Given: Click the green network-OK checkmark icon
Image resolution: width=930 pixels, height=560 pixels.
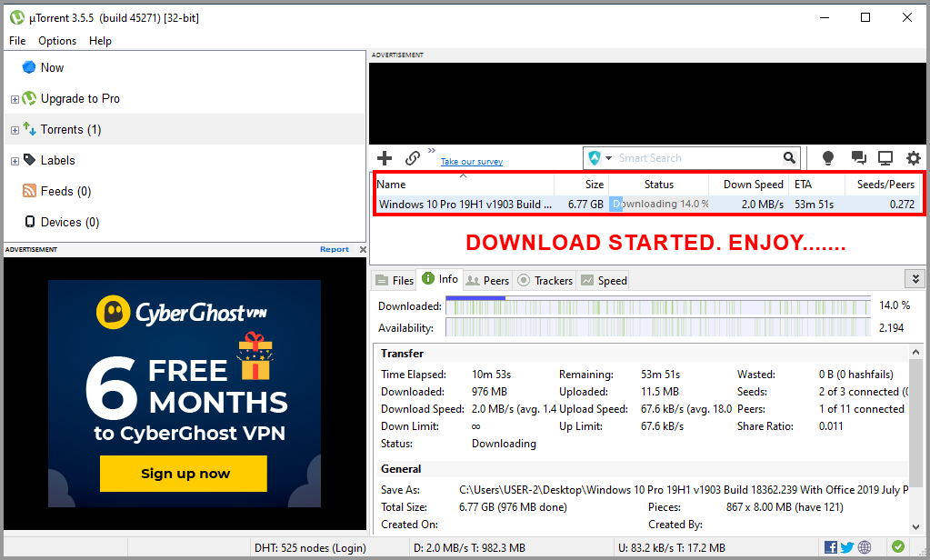Looking at the screenshot, I should [x=898, y=546].
